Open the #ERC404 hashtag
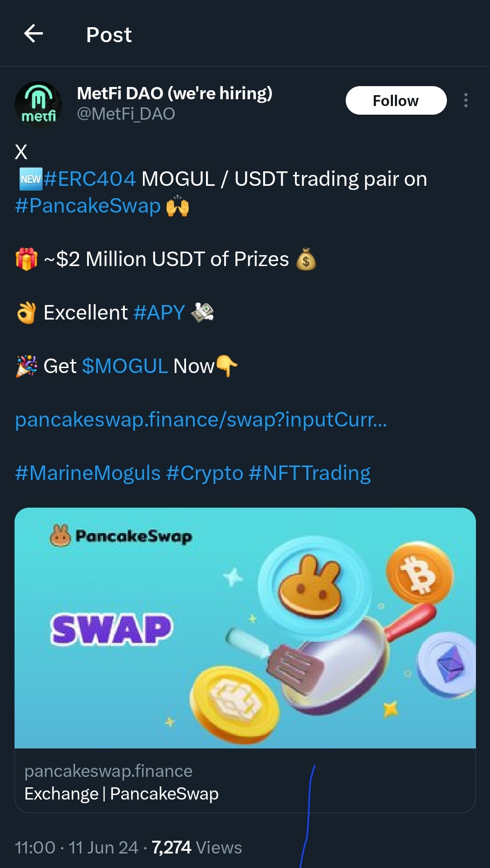490x868 pixels. click(90, 179)
